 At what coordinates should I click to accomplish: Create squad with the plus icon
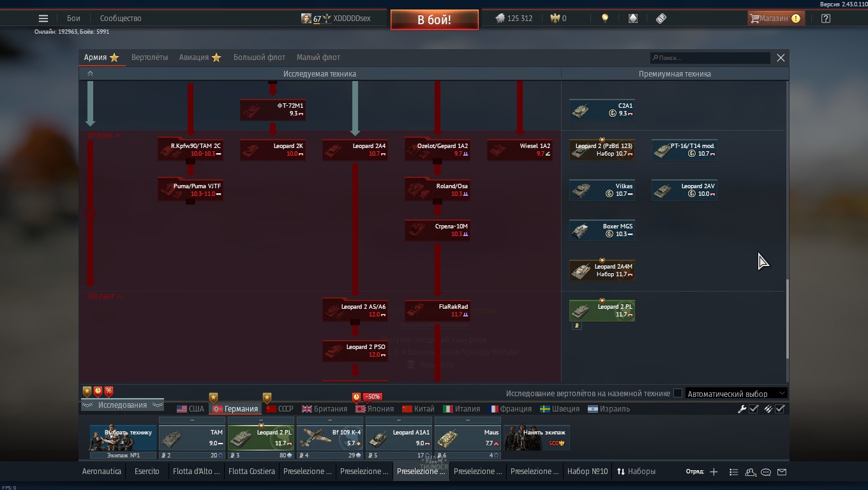click(x=714, y=472)
